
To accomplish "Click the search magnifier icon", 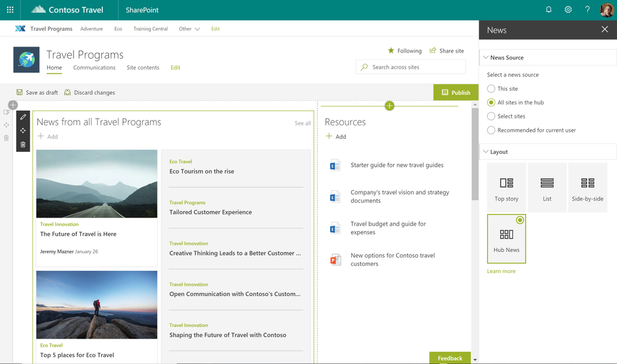I will point(364,67).
